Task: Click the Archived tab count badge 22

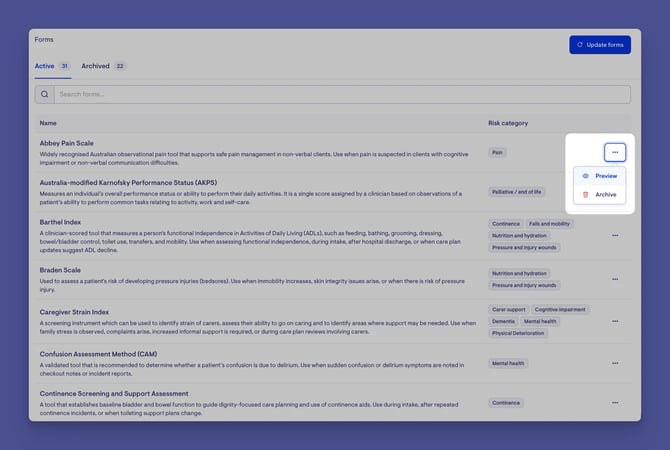Action: click(120, 66)
